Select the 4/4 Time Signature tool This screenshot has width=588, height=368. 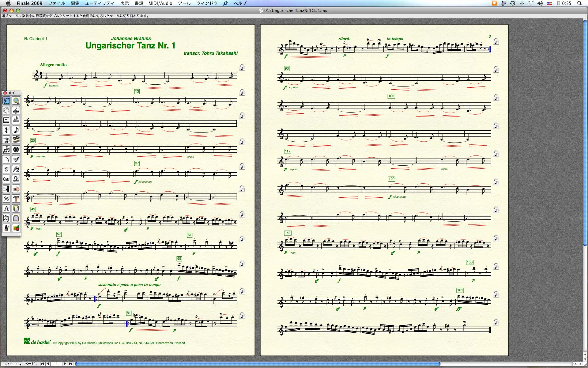pos(6,130)
